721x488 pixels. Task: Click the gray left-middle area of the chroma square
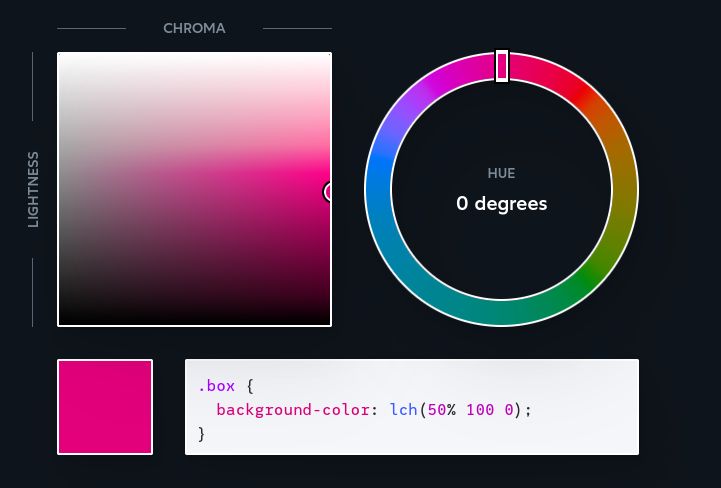[75, 190]
